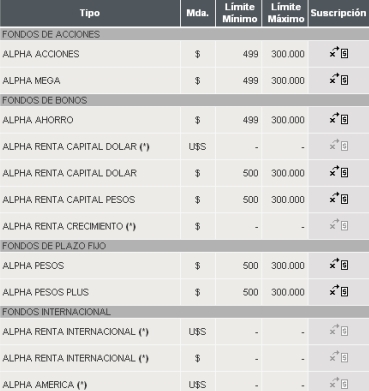
Task: Click the Límite Máximo column header
Action: (286, 13)
